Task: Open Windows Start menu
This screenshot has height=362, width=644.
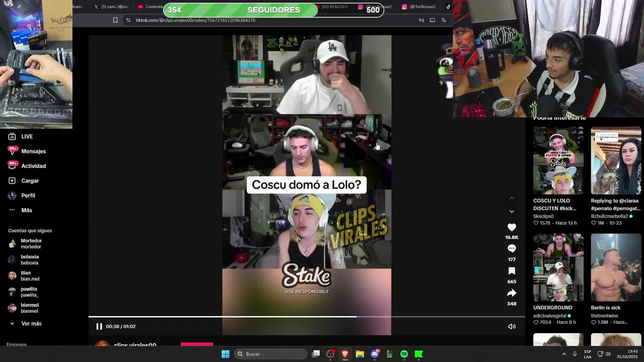Action: pyautogui.click(x=225, y=354)
